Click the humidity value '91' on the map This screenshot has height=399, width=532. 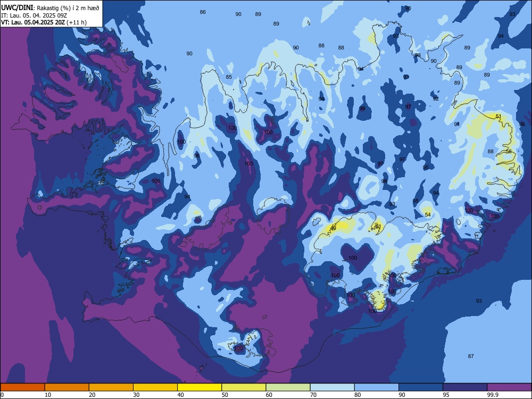(x=457, y=124)
